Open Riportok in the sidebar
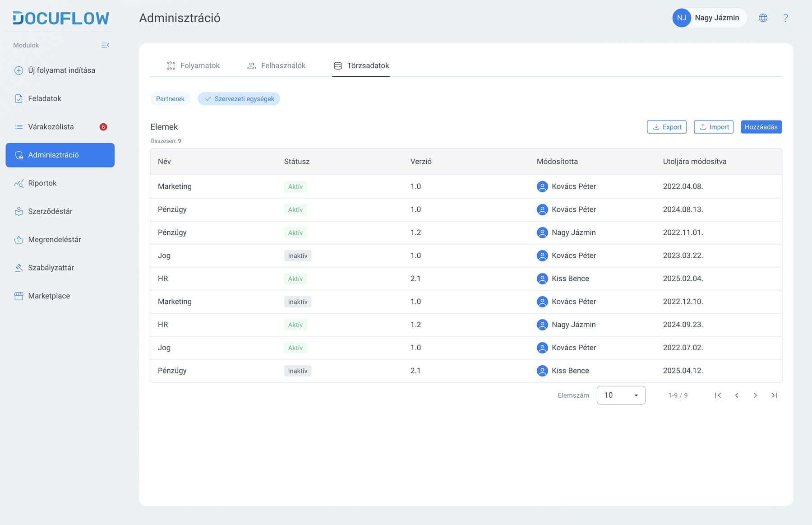 [42, 183]
